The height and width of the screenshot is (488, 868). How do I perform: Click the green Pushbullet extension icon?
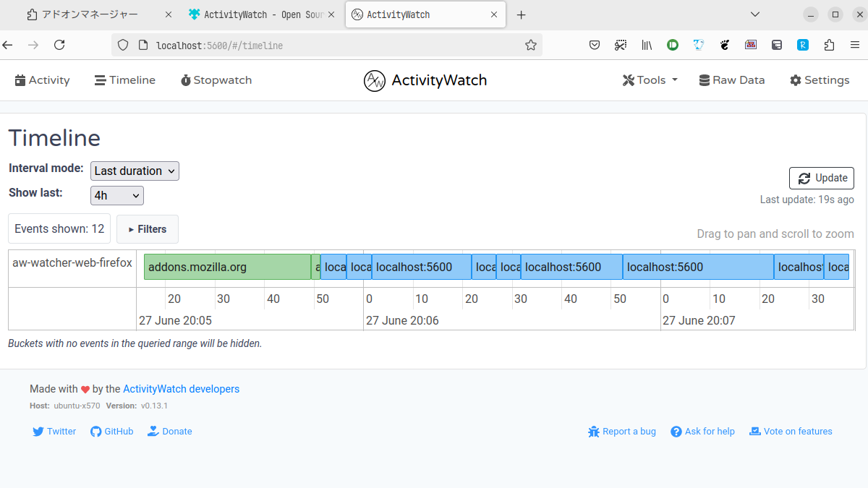click(673, 45)
